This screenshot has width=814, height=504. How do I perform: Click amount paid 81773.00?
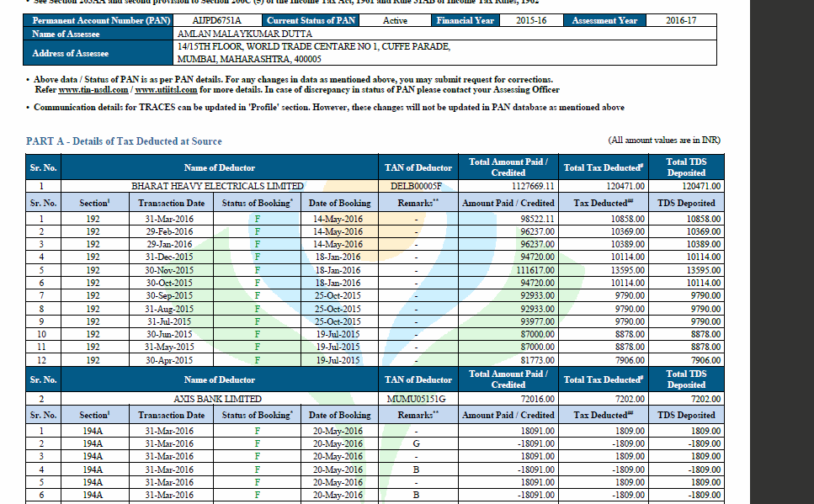537,360
